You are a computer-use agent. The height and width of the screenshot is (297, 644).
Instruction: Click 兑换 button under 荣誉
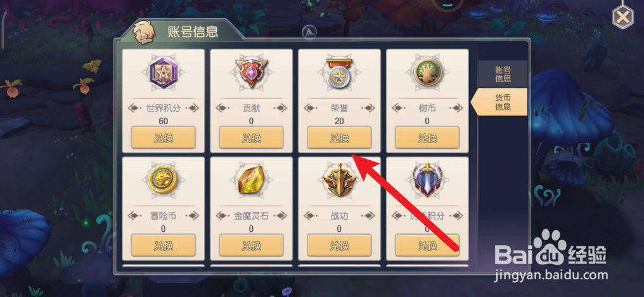coord(339,138)
